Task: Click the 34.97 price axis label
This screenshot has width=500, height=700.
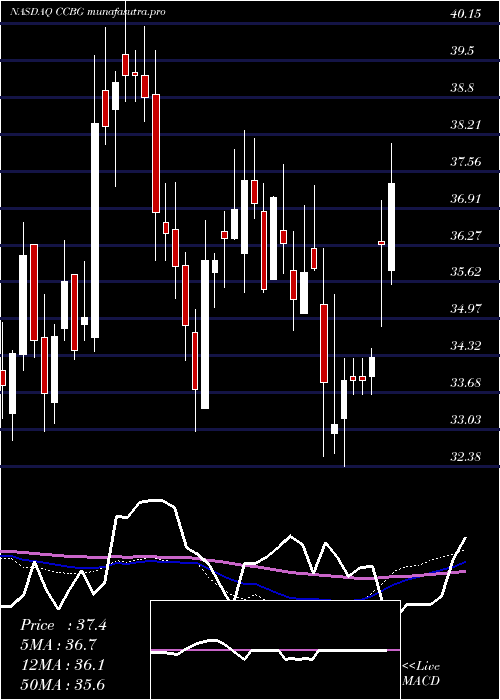Action: (465, 309)
